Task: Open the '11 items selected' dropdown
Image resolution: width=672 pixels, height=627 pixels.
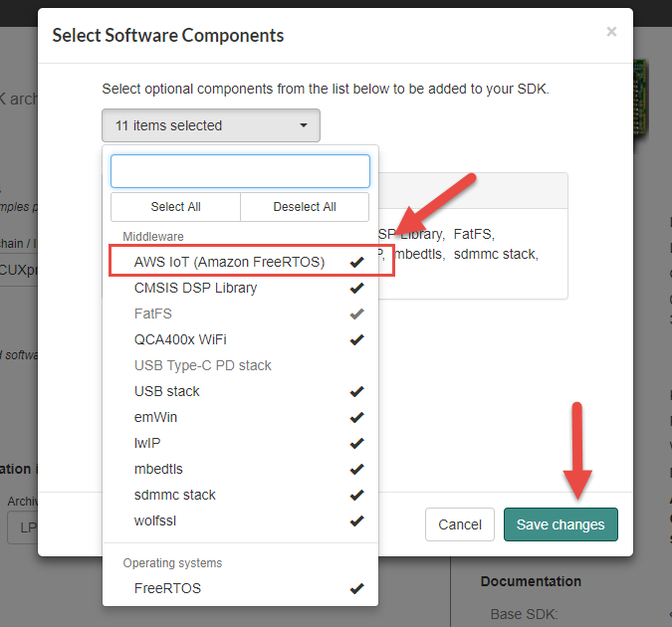Action: (211, 125)
